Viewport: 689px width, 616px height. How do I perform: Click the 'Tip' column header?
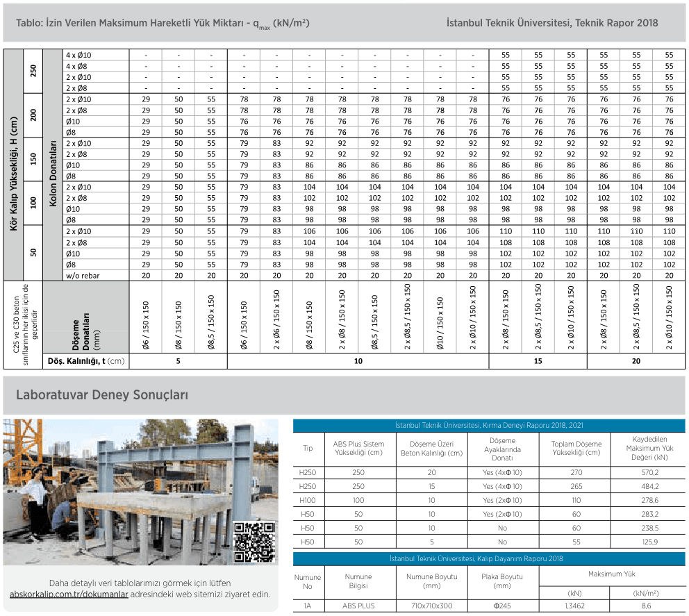click(x=308, y=448)
